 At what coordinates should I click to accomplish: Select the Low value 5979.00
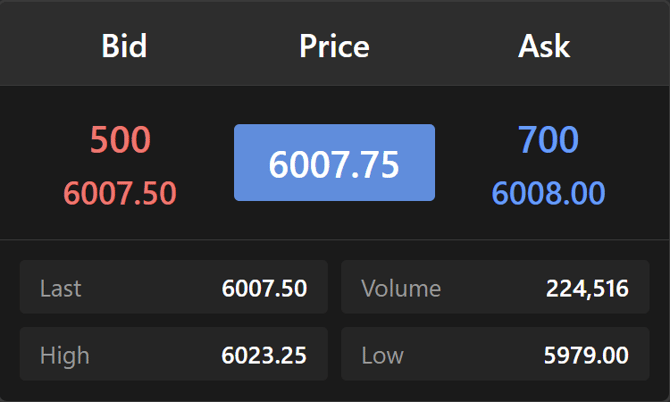click(587, 355)
